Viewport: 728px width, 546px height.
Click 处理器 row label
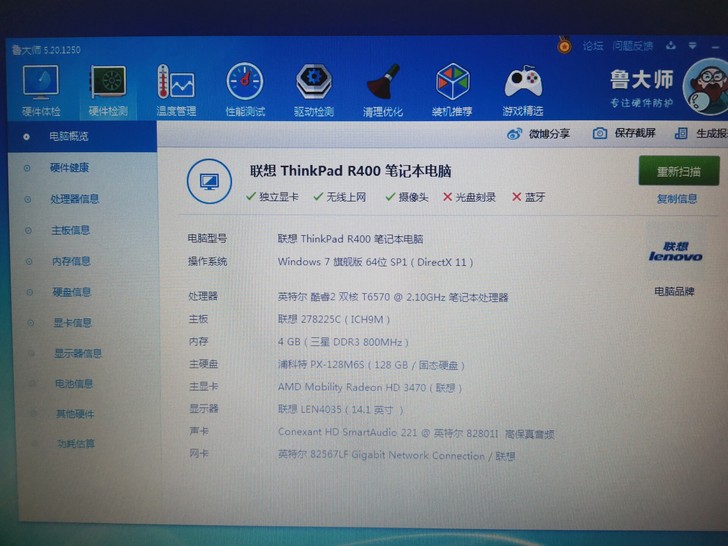click(203, 296)
